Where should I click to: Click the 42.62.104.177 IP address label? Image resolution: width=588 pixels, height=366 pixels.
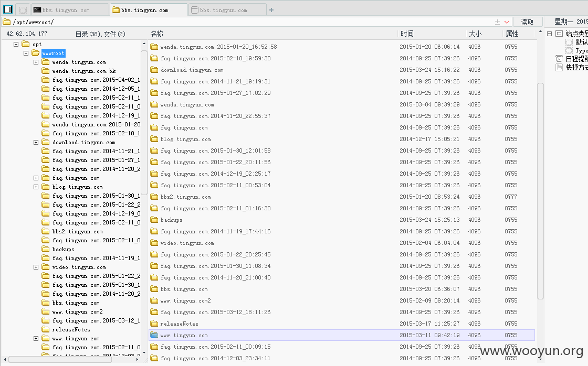tap(27, 34)
